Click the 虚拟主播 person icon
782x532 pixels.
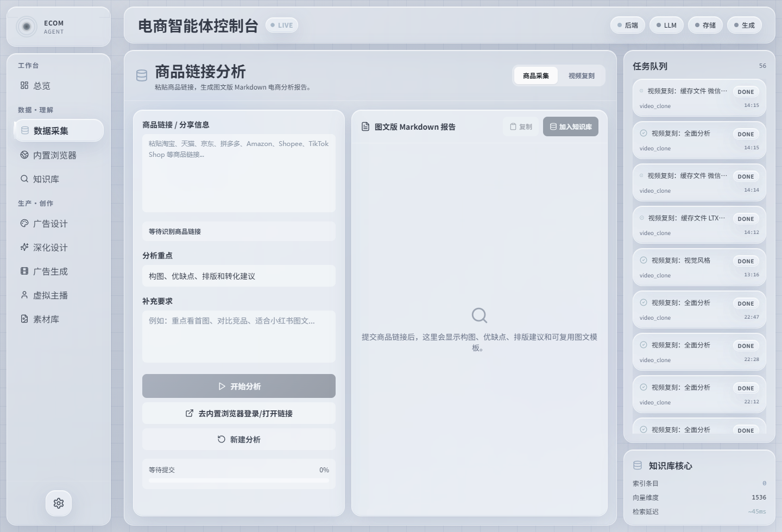[x=24, y=295]
